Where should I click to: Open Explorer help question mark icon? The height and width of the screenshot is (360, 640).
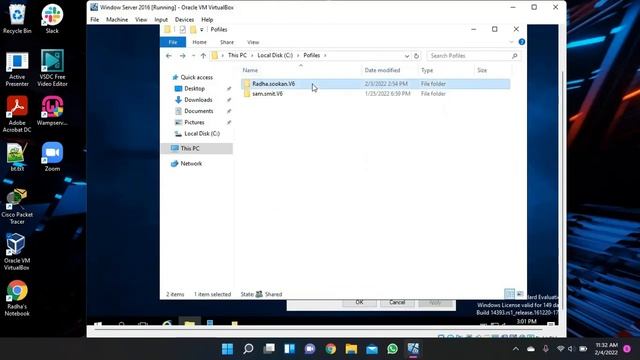[x=522, y=42]
